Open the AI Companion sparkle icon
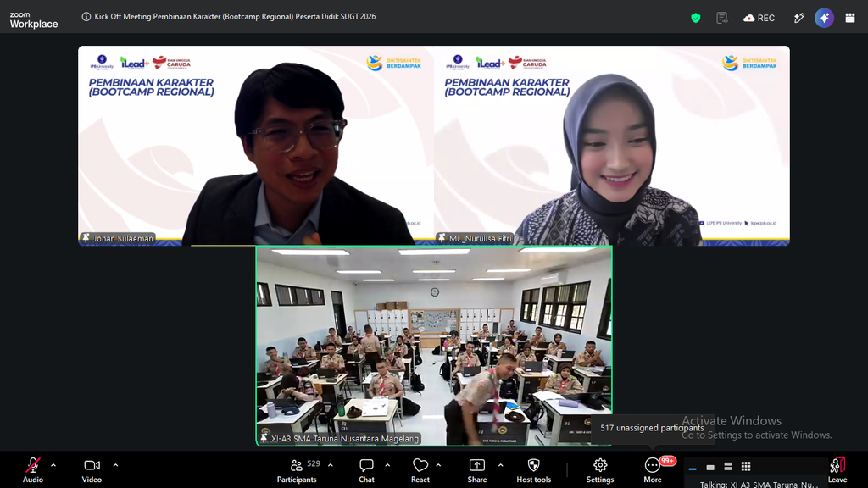The image size is (868, 488). [x=824, y=18]
